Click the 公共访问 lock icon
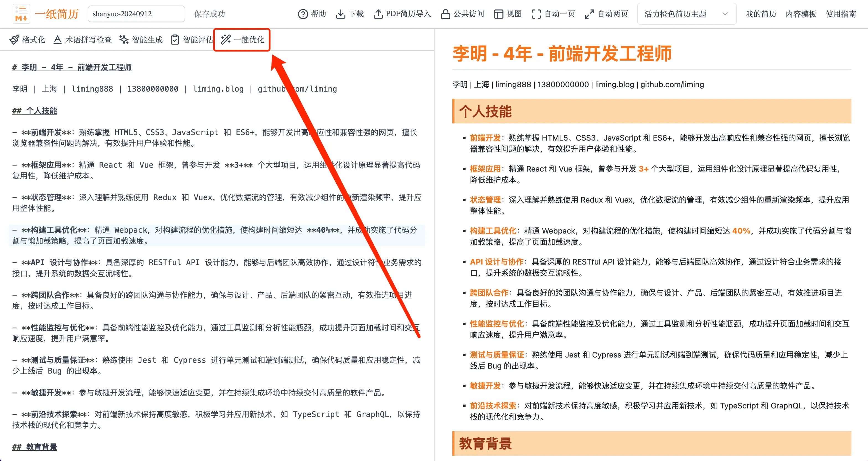Screen dimensions: 868x461 click(445, 14)
